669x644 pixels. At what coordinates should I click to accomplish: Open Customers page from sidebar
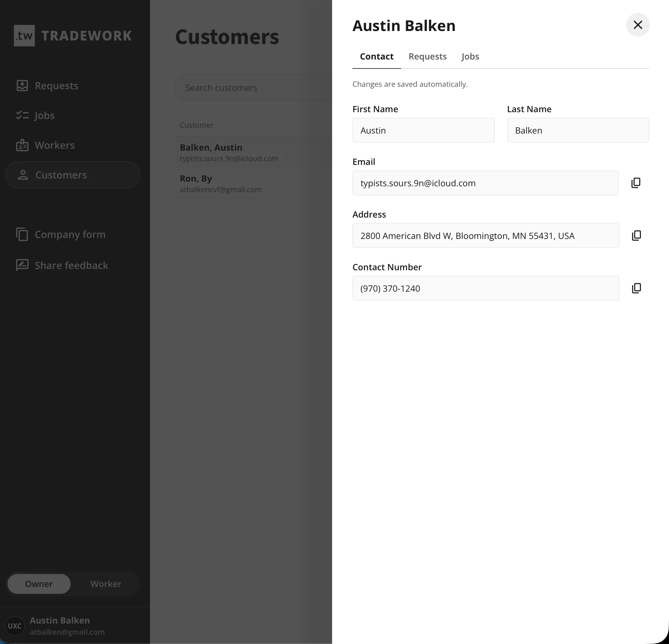[x=72, y=175]
